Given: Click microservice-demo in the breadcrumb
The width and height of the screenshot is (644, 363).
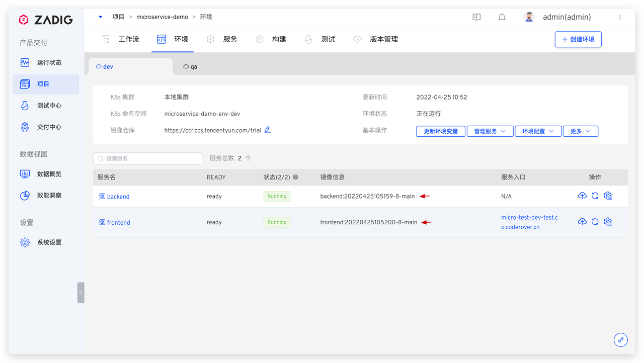Looking at the screenshot, I should pos(162,17).
